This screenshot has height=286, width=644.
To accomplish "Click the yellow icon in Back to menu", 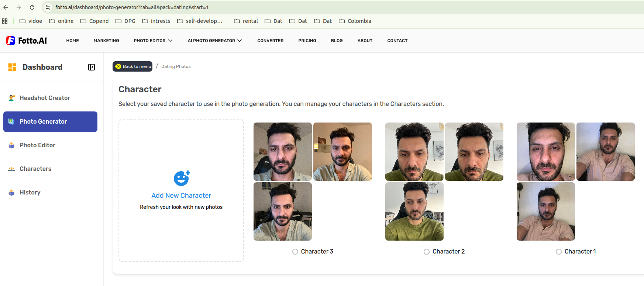I will (118, 66).
